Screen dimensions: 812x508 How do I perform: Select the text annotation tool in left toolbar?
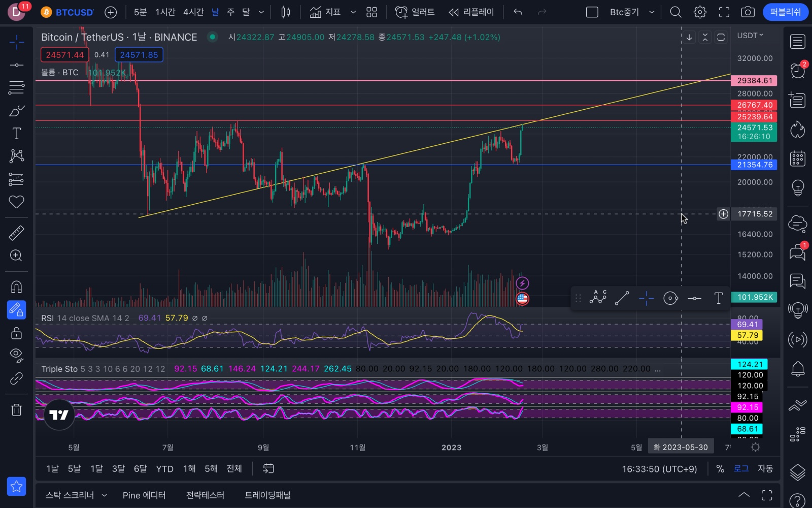coord(16,134)
